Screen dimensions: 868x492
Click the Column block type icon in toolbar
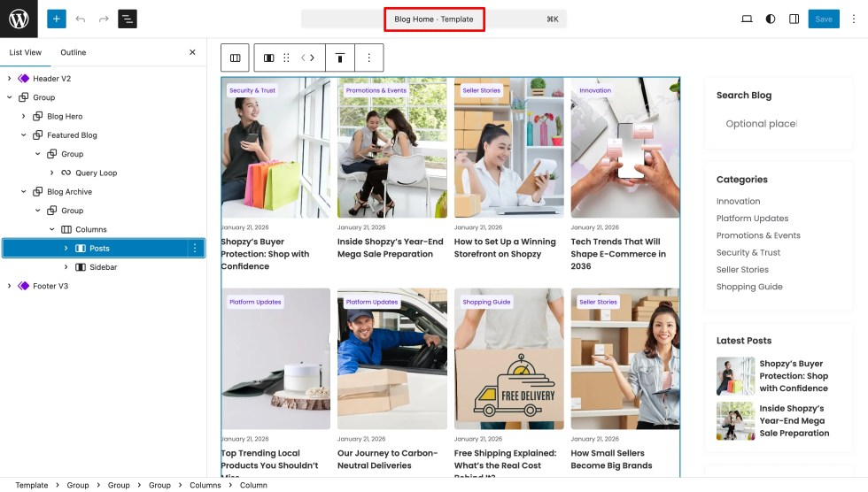click(269, 58)
